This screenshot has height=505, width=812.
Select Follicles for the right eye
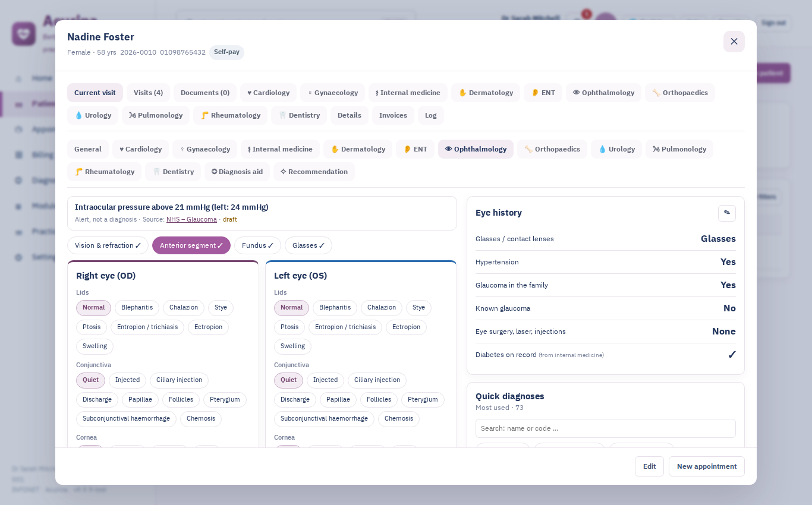point(181,400)
